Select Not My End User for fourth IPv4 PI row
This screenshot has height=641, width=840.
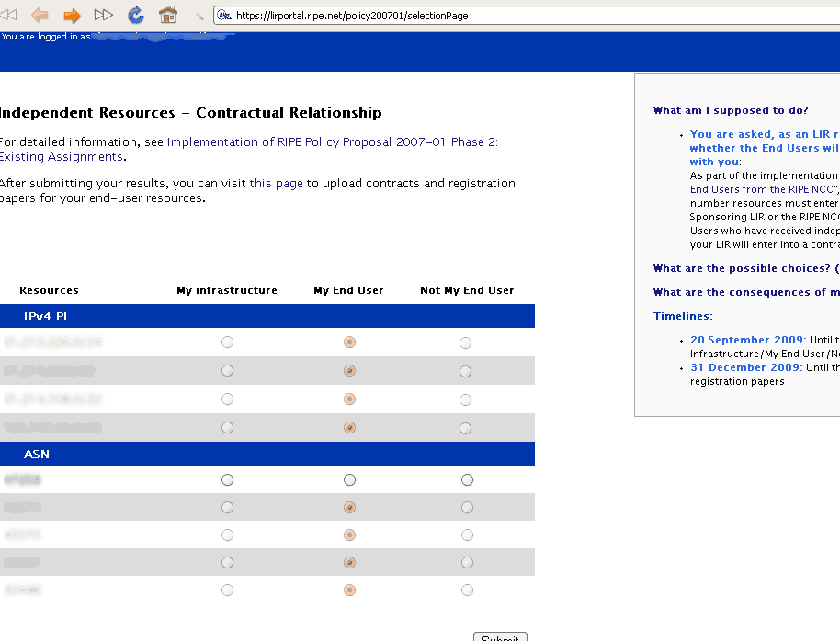466,428
